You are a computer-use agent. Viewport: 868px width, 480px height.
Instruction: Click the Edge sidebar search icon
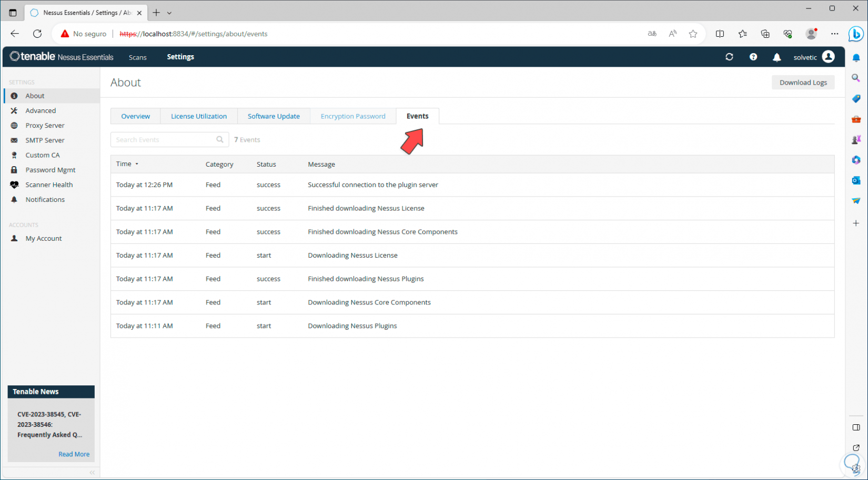tap(856, 78)
